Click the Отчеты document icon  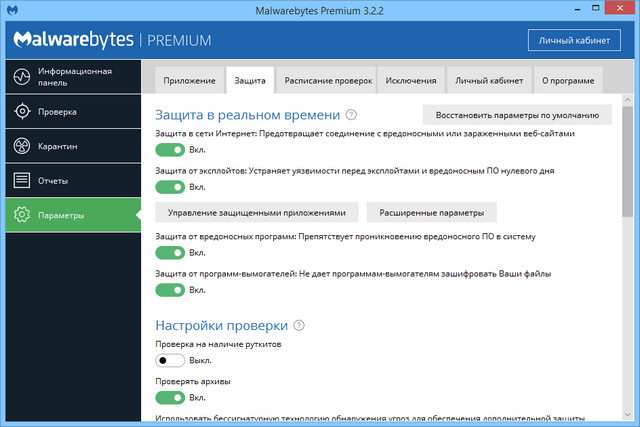22,180
